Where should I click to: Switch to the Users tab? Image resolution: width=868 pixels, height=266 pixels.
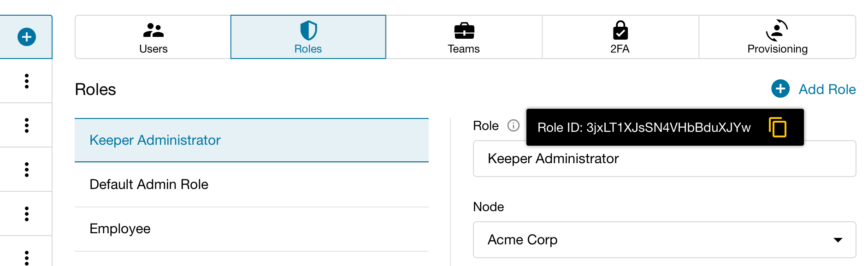point(153,37)
